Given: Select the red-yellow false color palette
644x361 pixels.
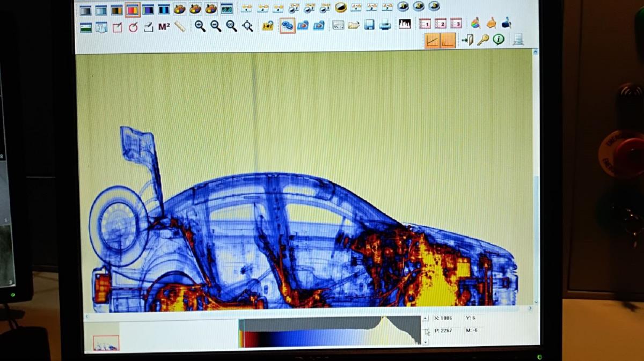Looking at the screenshot, I should (x=132, y=10).
